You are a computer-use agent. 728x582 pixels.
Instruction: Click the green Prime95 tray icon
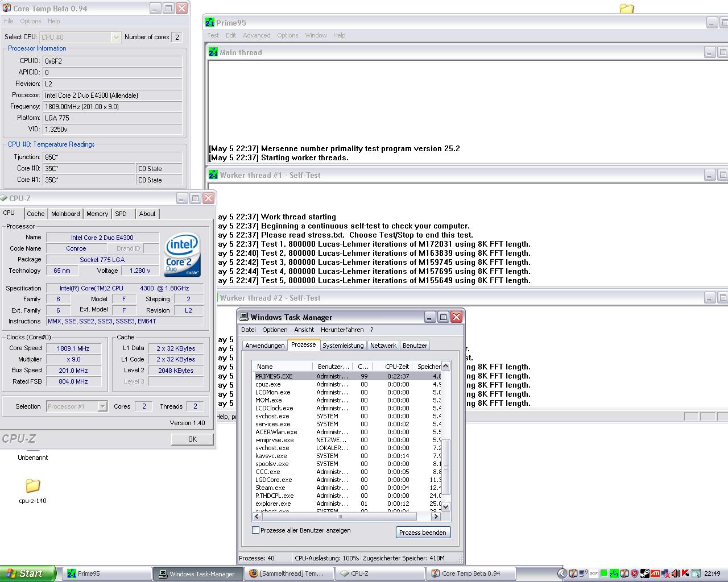pyautogui.click(x=614, y=573)
